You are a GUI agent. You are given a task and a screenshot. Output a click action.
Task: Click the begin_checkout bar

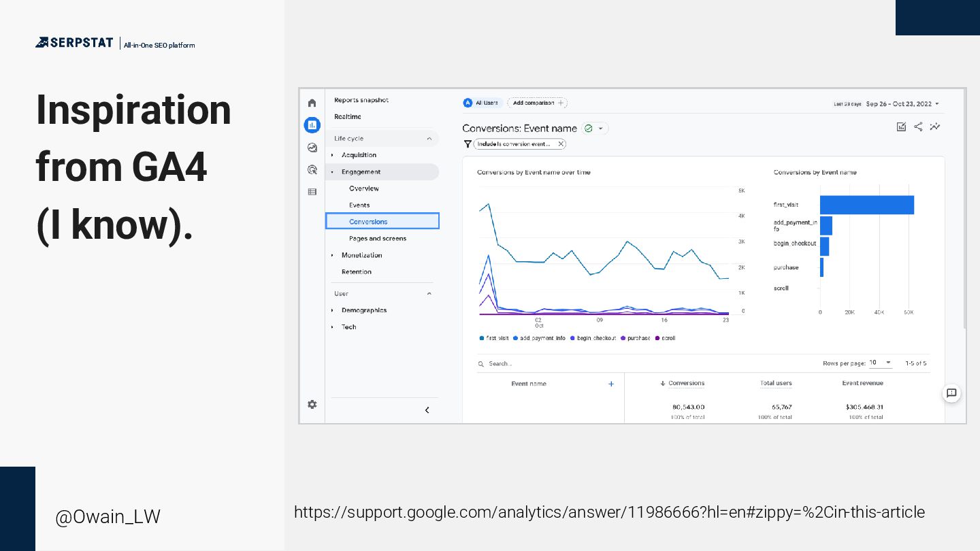tap(824, 246)
